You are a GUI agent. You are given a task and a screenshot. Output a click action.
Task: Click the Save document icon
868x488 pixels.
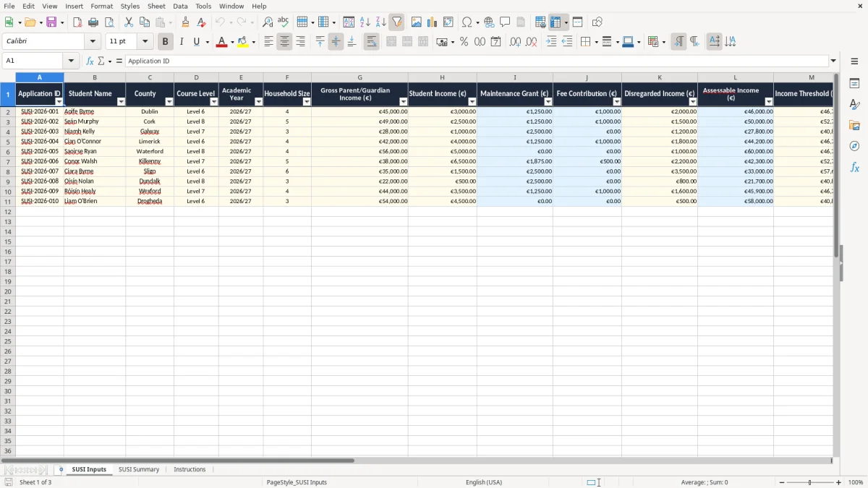tap(51, 22)
